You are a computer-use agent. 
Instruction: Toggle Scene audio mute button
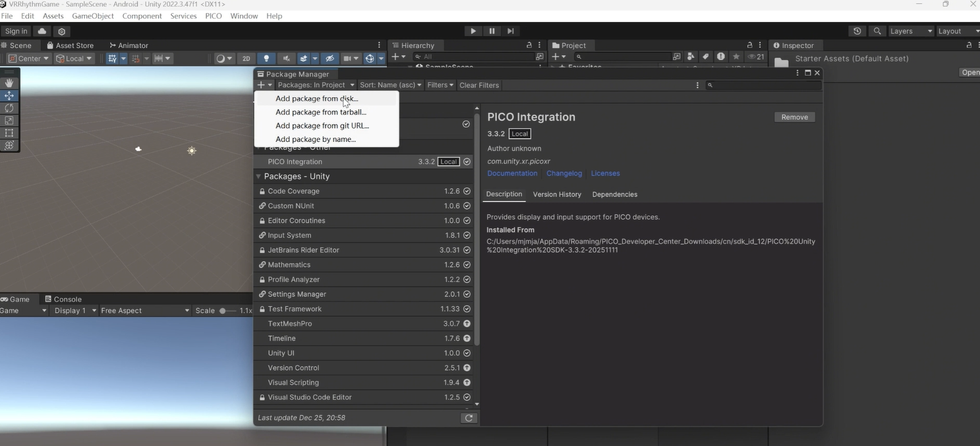point(286,58)
